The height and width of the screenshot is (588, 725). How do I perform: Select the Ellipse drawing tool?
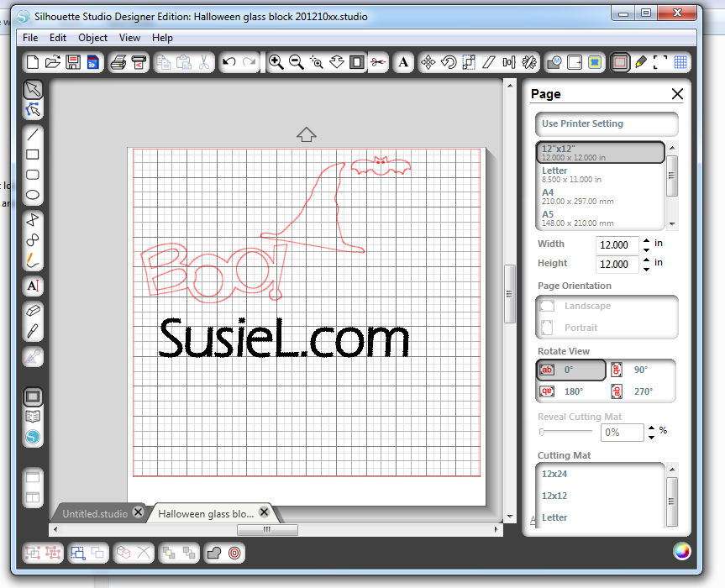(33, 195)
